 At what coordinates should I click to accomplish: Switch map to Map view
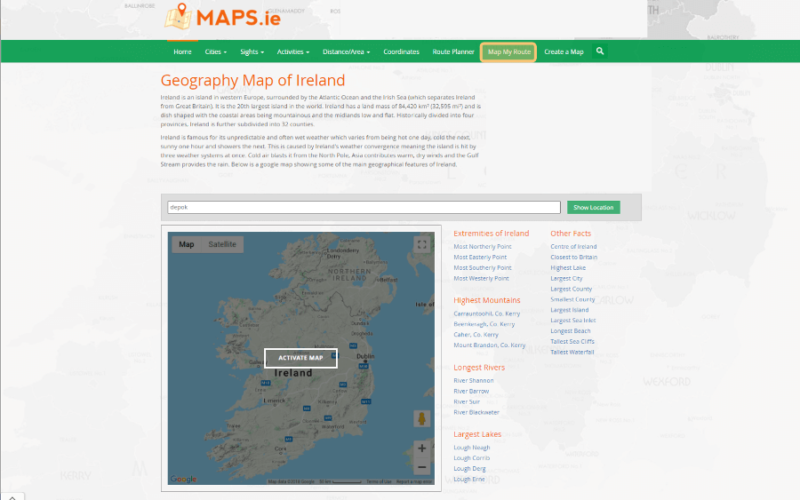click(x=186, y=244)
